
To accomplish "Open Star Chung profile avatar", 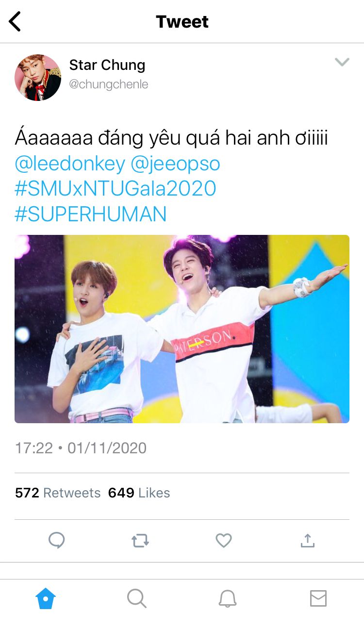I will (38, 78).
